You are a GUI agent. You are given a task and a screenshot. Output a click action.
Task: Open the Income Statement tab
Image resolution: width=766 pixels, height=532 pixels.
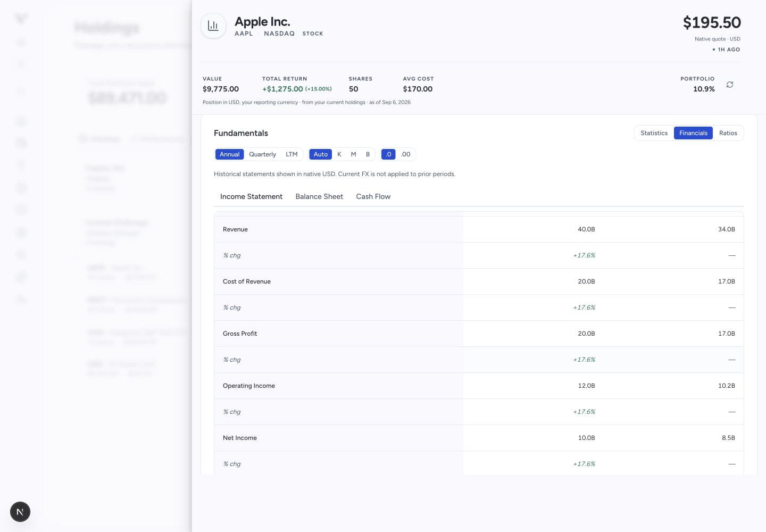click(251, 196)
